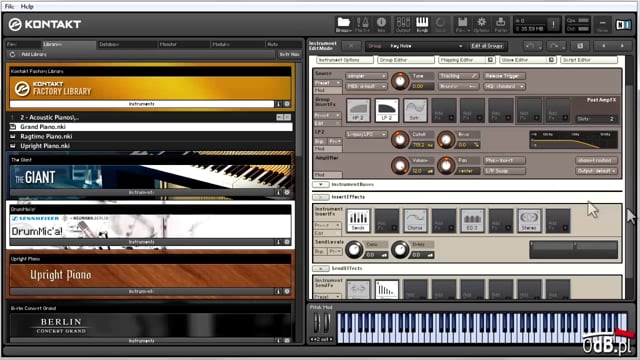
Task: Open the Browse folder icon in header
Action: (343, 24)
